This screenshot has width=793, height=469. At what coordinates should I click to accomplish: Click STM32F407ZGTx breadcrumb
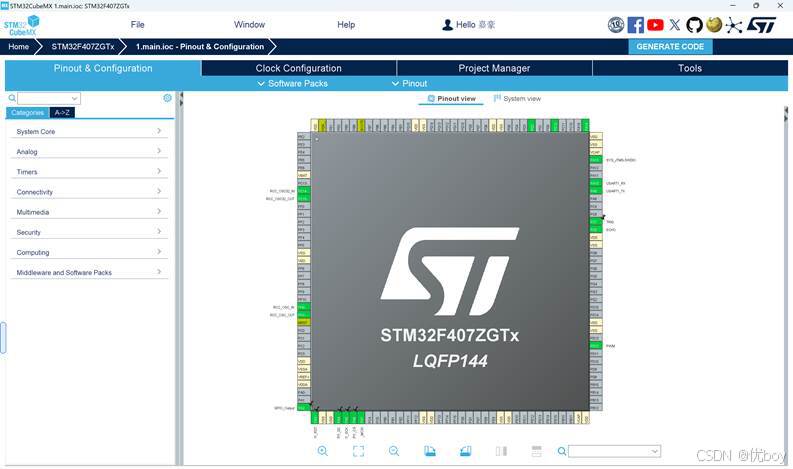pyautogui.click(x=83, y=47)
